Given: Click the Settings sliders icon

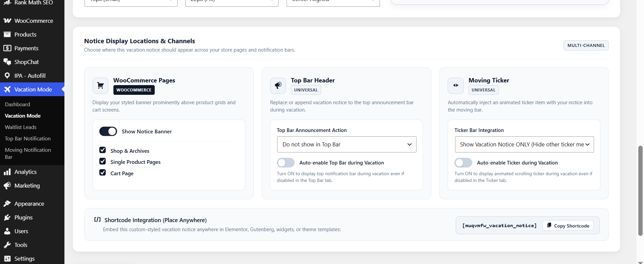Looking at the screenshot, I should pos(7,259).
